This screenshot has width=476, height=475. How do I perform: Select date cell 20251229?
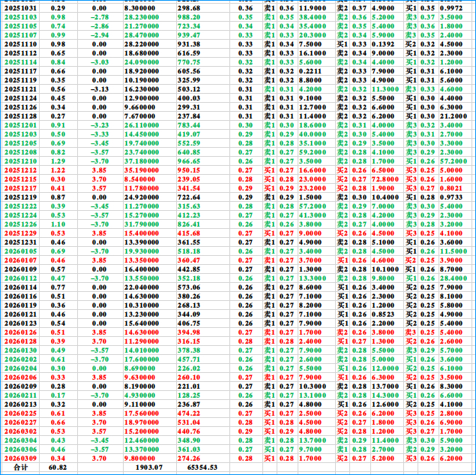(20, 233)
